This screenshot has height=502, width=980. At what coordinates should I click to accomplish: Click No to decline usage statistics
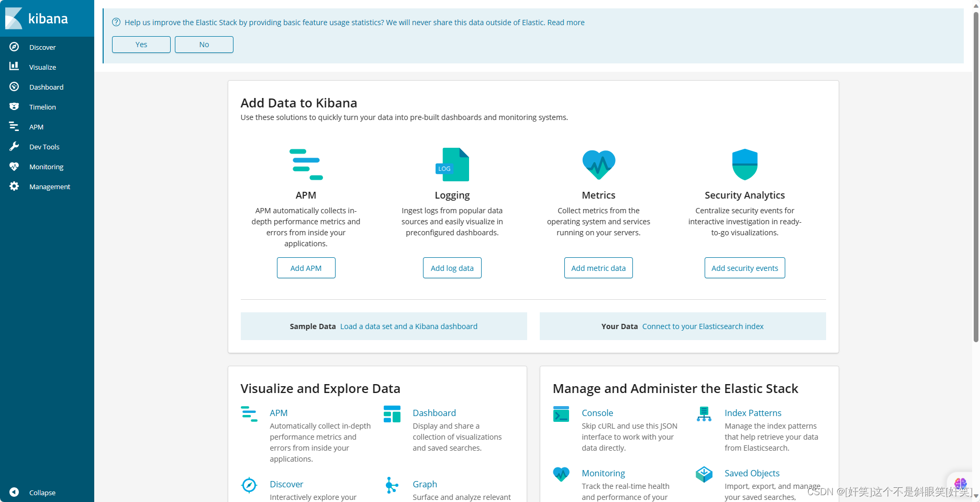pyautogui.click(x=204, y=45)
